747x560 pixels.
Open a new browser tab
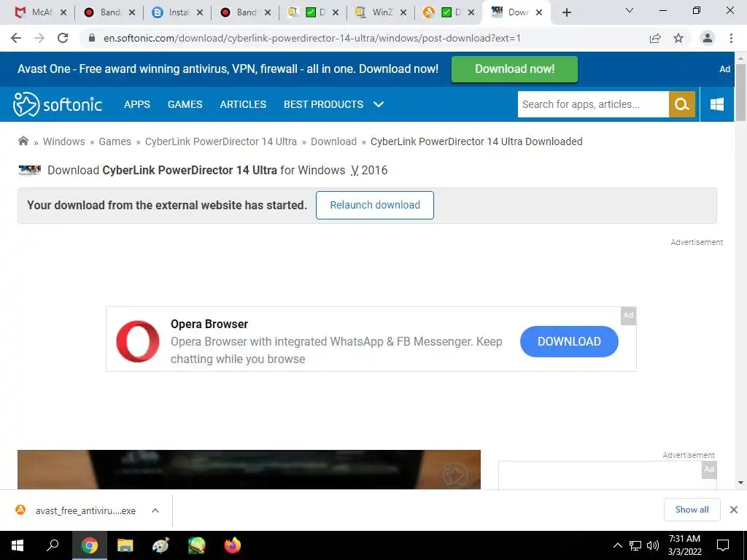(x=566, y=12)
